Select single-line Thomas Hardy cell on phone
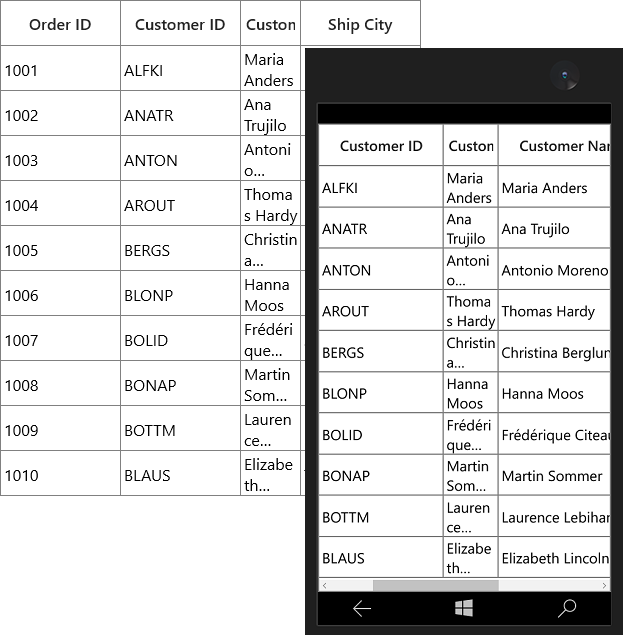623x635 pixels. [x=554, y=310]
